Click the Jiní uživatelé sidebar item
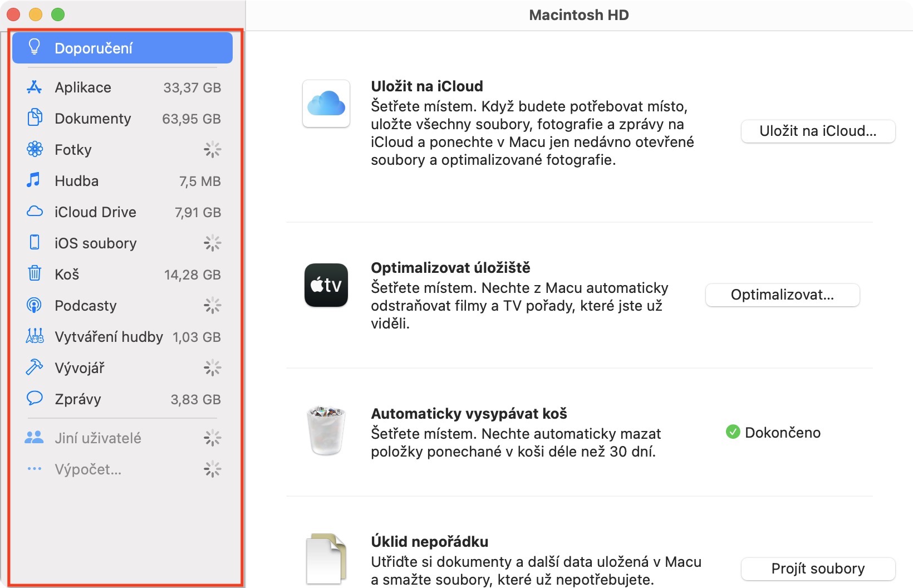 pyautogui.click(x=98, y=438)
